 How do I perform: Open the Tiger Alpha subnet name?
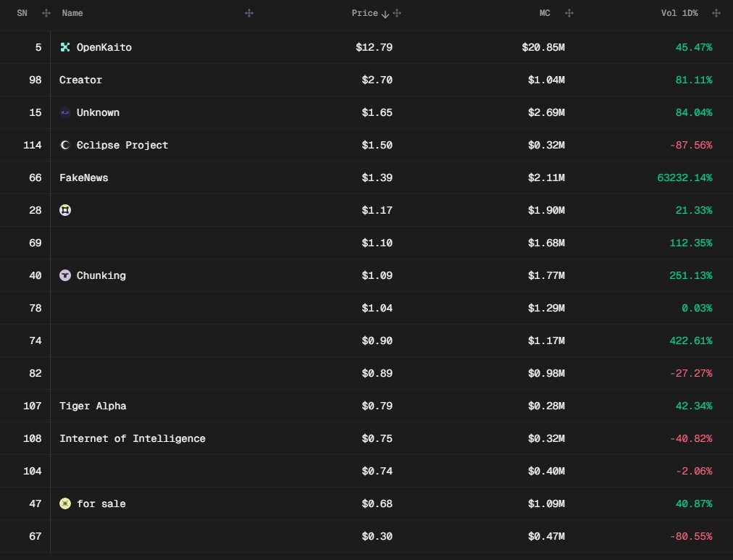pyautogui.click(x=93, y=406)
